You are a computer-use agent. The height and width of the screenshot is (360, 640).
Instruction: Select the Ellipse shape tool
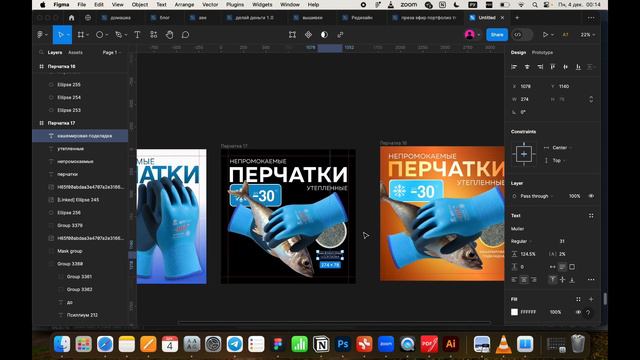tap(99, 35)
